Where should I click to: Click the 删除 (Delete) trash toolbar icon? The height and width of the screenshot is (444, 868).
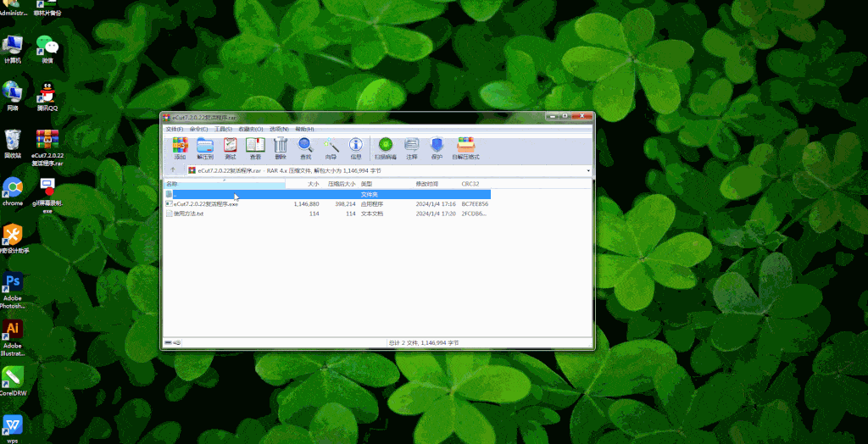(281, 148)
